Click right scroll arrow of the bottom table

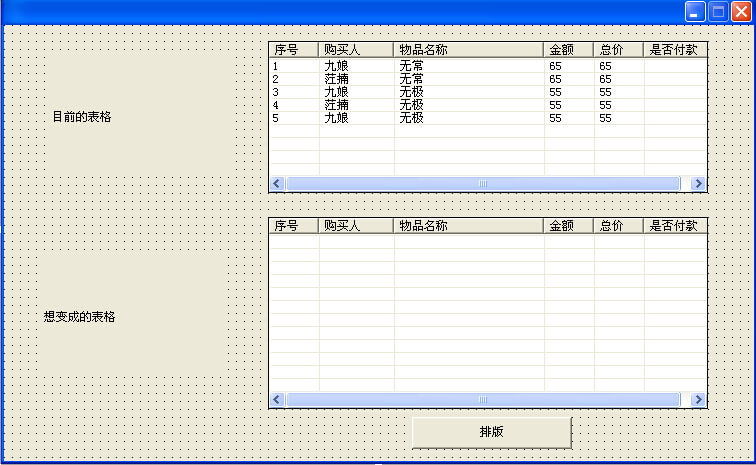point(698,399)
